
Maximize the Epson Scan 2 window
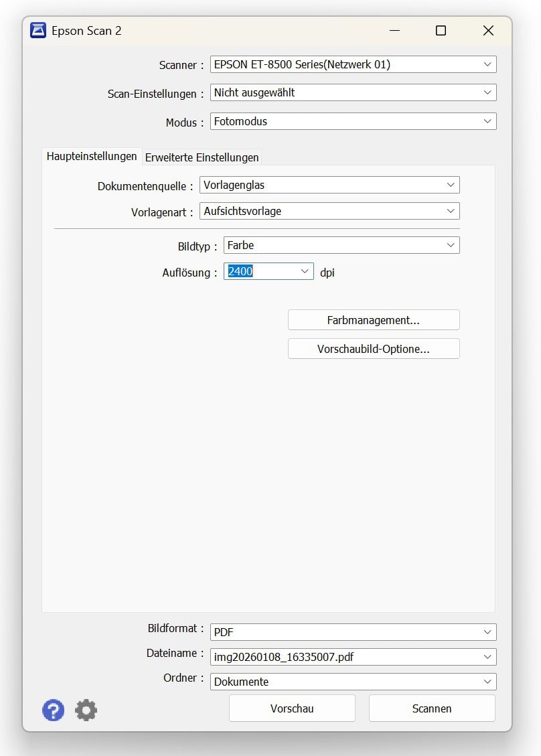point(441,31)
